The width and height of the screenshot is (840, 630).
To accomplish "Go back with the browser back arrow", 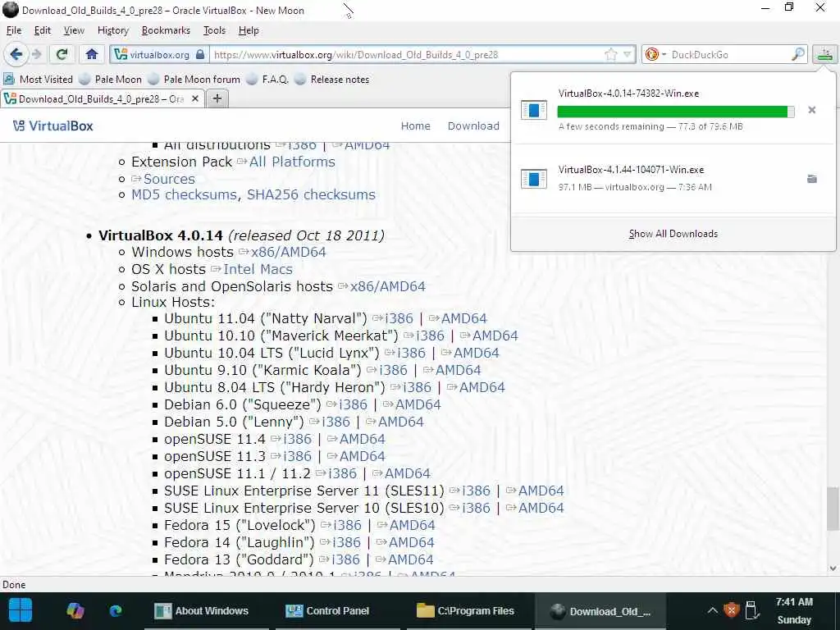I will pyautogui.click(x=16, y=54).
